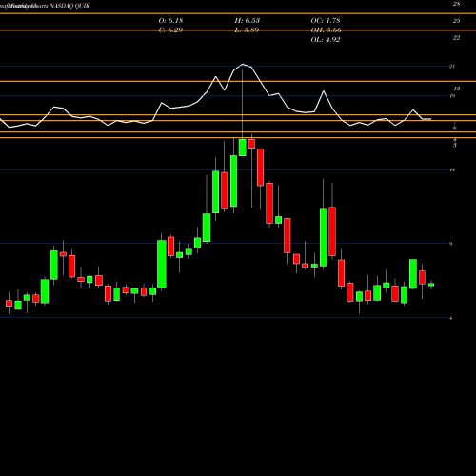Click the '9' grid line label
The width and height of the screenshot is (476, 476).
pos(451,244)
